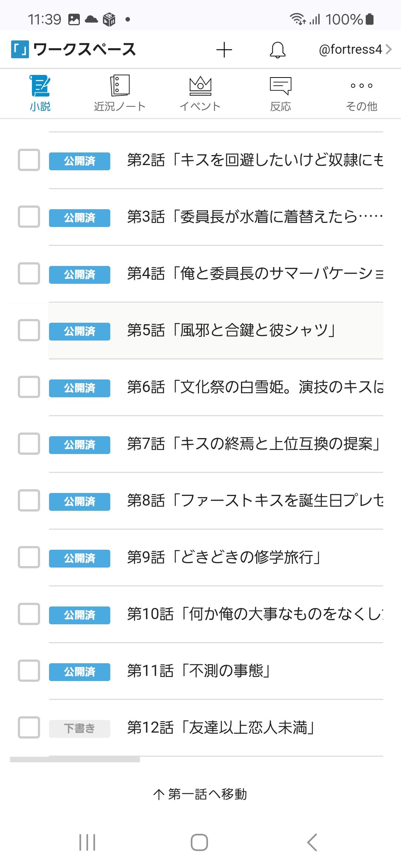
Task: Open the 近況ノート notebook icon
Action: pyautogui.click(x=120, y=86)
